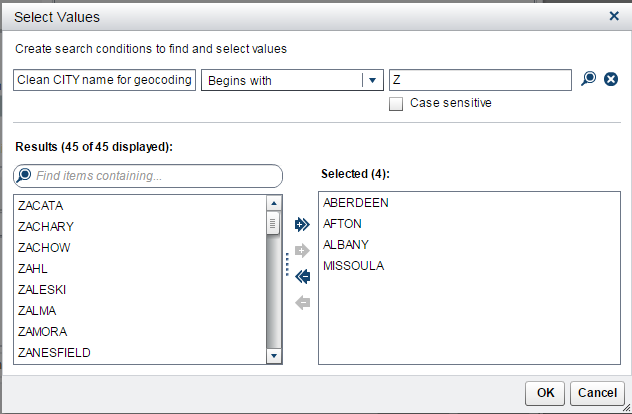Select ZANESFIELD in the results list
The width and height of the screenshot is (632, 414).
click(x=55, y=352)
